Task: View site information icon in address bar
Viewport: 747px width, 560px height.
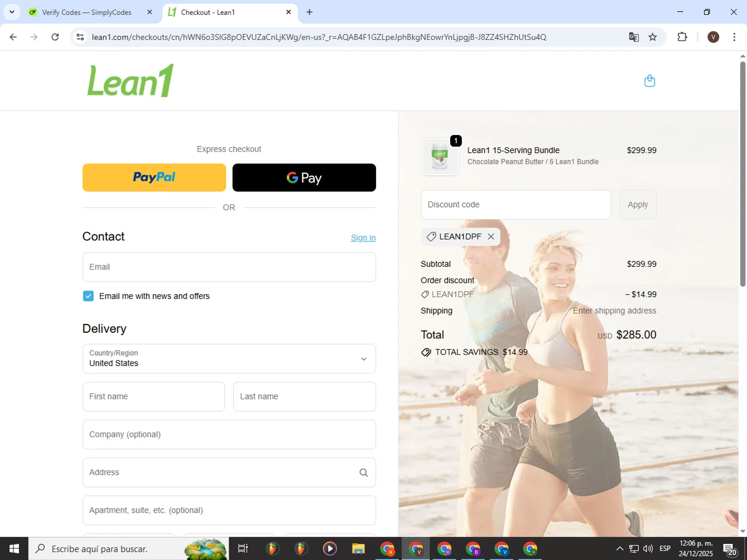Action: (80, 37)
